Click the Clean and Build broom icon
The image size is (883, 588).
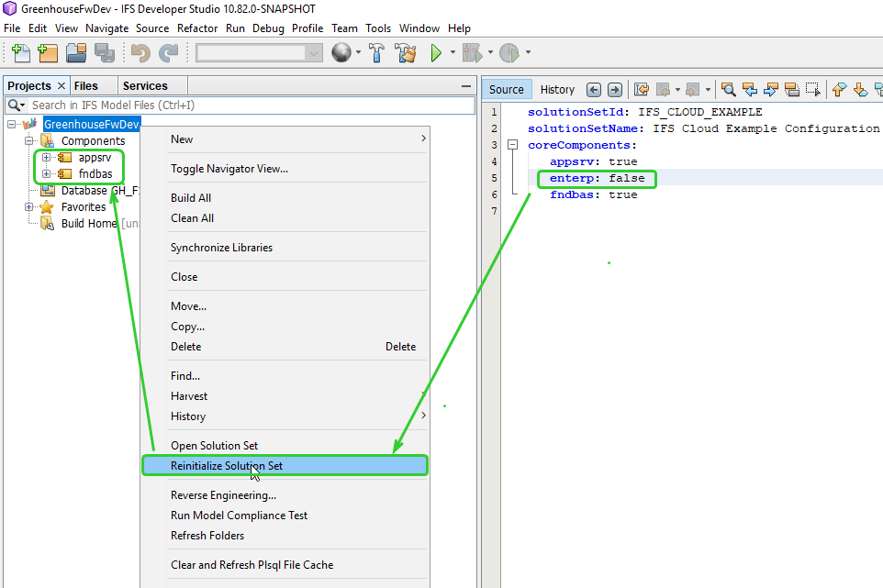[406, 53]
